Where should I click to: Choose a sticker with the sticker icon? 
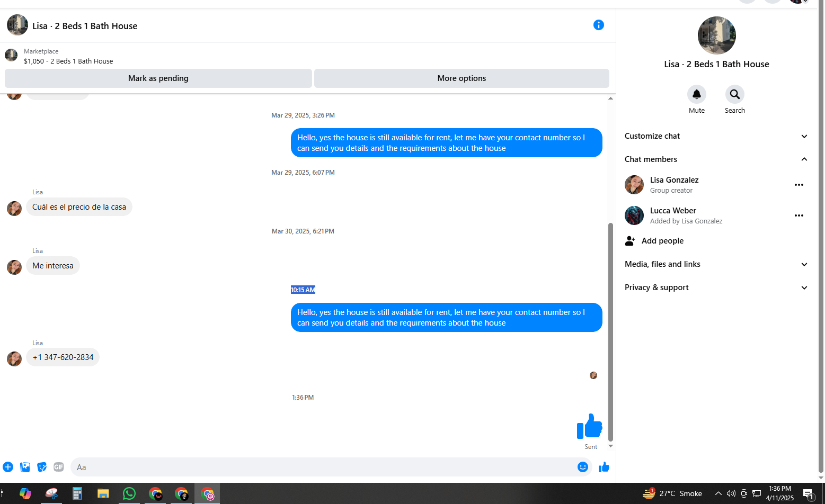click(x=42, y=467)
